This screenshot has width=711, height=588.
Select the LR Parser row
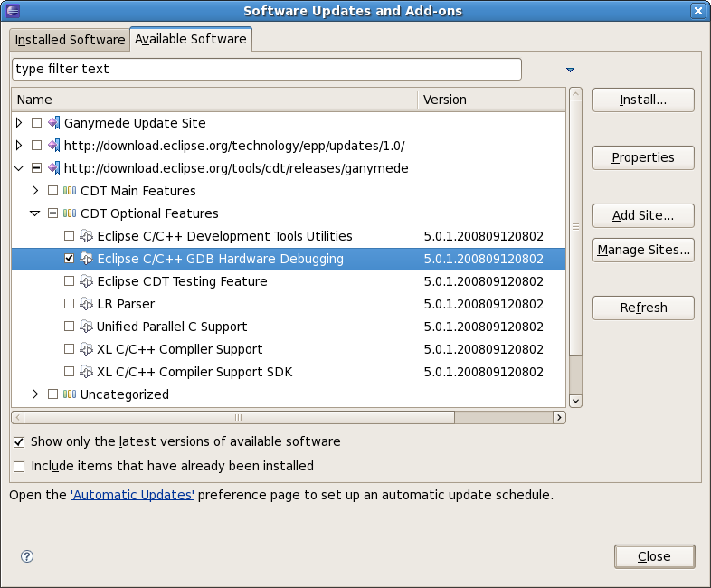coord(289,304)
